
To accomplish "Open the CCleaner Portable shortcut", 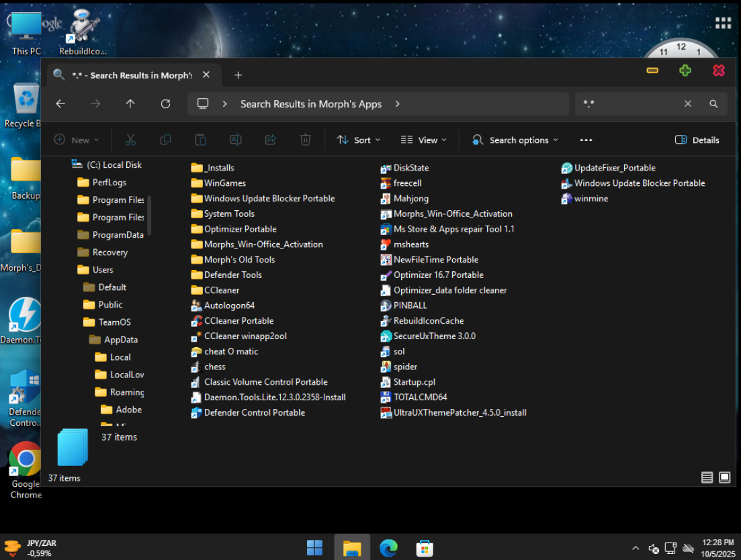I will click(238, 321).
